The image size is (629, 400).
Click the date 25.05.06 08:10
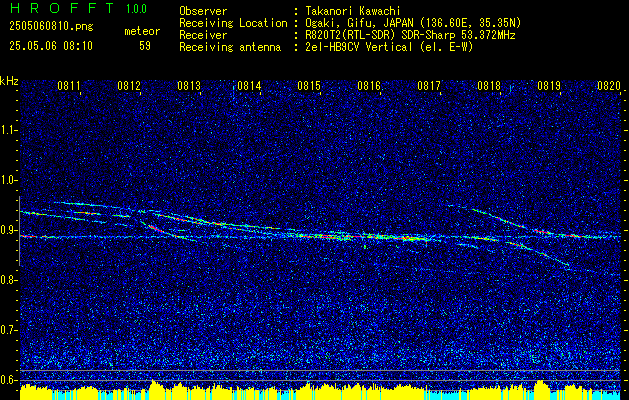point(51,46)
